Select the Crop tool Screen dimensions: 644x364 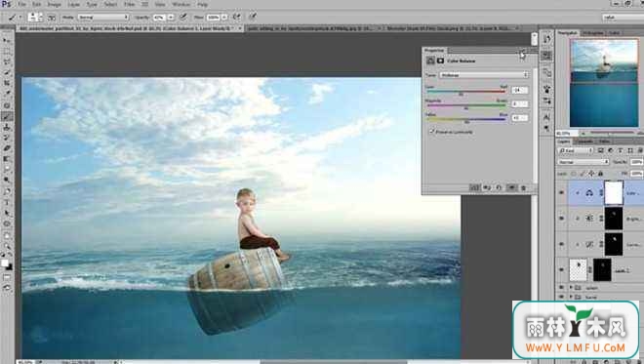tap(7, 83)
